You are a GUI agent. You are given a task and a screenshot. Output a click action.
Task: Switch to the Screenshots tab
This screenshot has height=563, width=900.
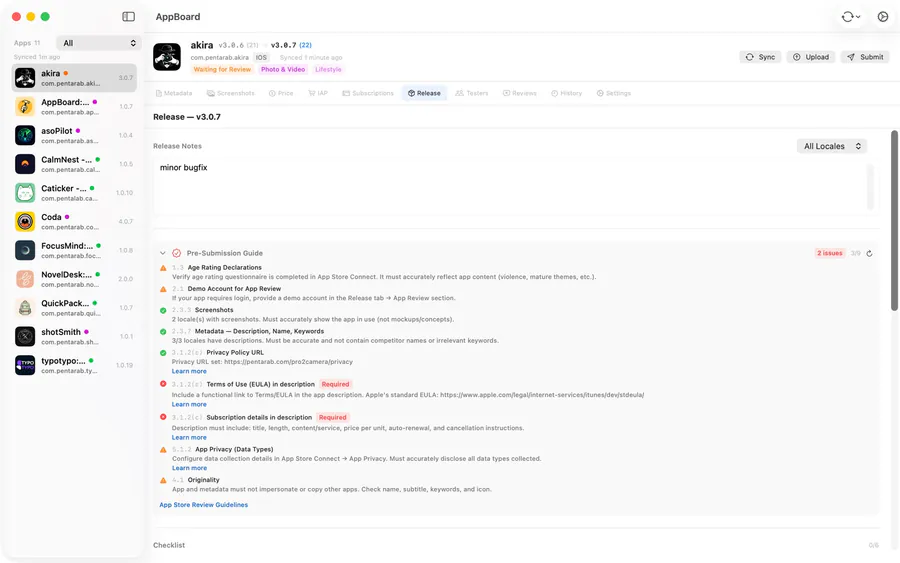tap(231, 93)
